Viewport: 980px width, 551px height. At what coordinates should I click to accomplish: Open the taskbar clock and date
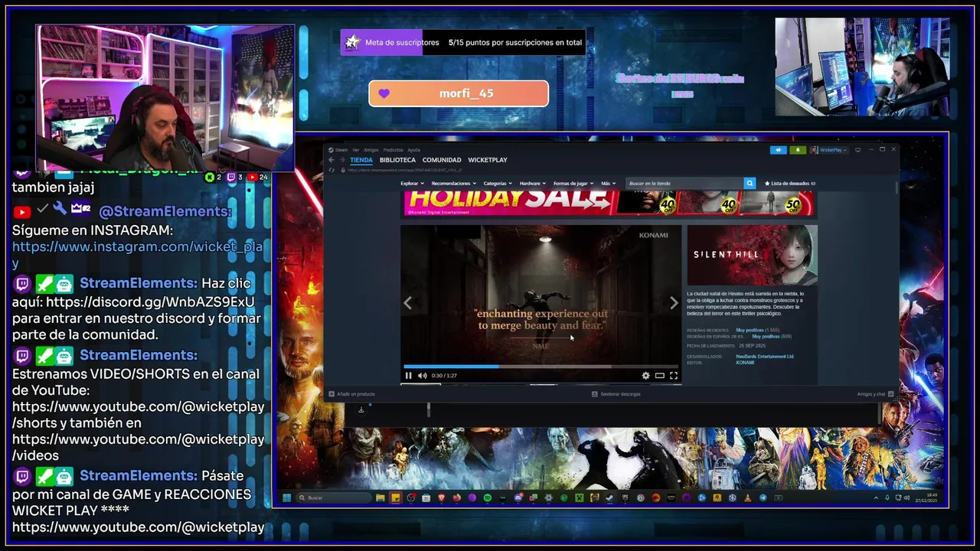[x=926, y=497]
